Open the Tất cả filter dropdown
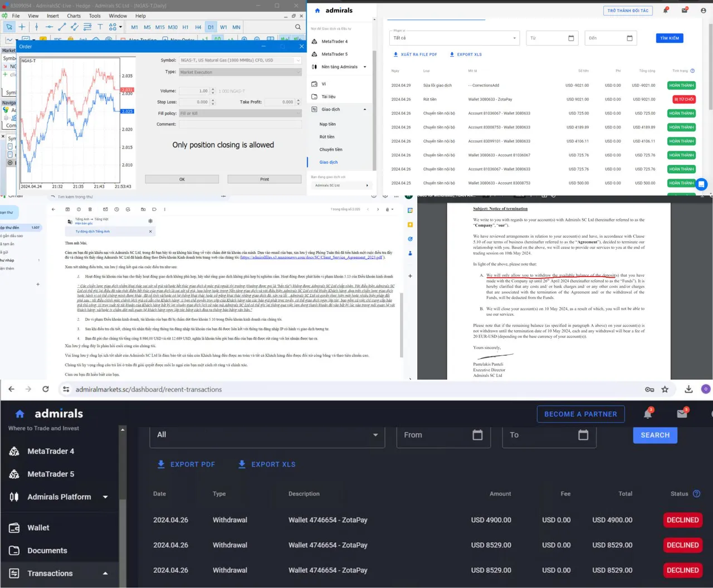This screenshot has height=588, width=713. (x=454, y=38)
